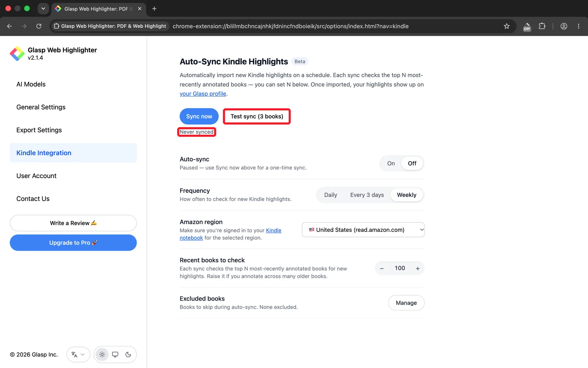Click the browser forward arrow
The height and width of the screenshot is (368, 588).
(24, 26)
